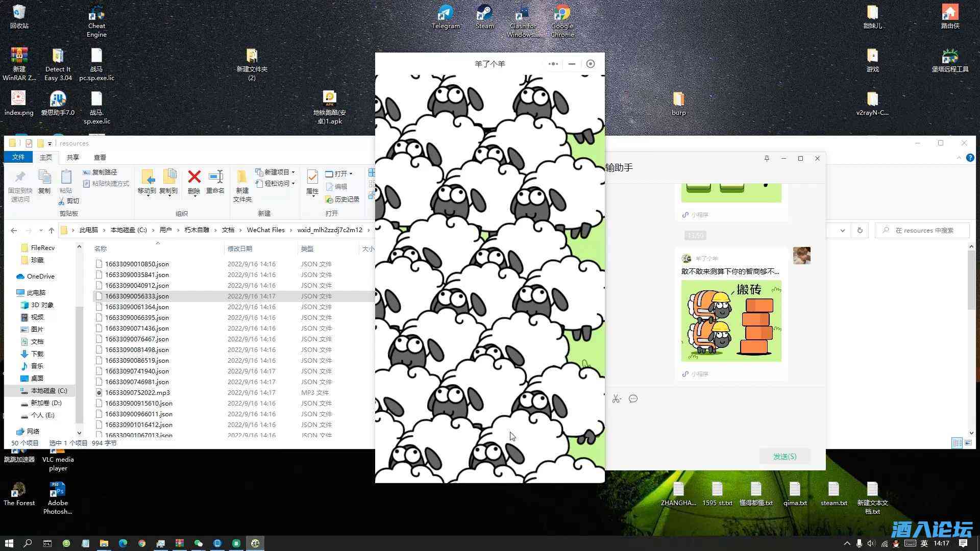Open the File (文件) ribbon tab
980x551 pixels.
[18, 157]
